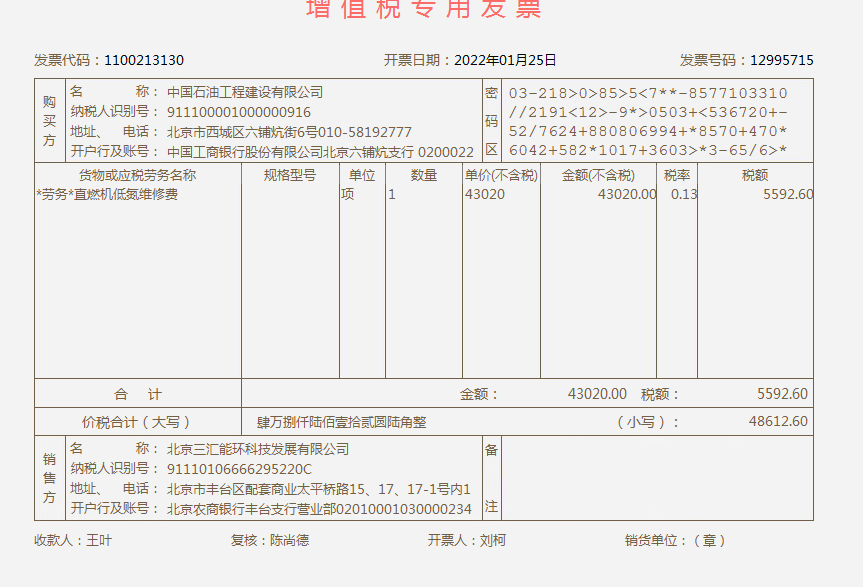Click the password area cipher text
863x587 pixels.
click(647, 122)
